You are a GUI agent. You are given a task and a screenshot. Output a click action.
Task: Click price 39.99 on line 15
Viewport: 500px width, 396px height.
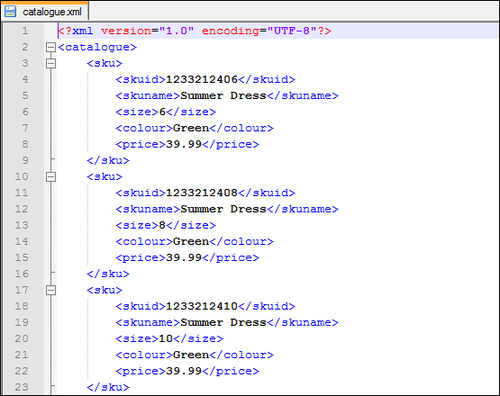[184, 258]
